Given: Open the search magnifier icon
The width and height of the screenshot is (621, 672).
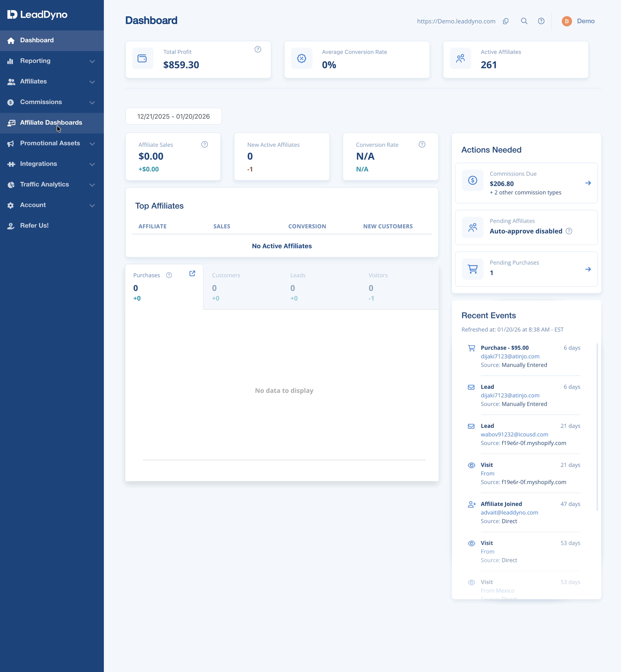Looking at the screenshot, I should [524, 21].
